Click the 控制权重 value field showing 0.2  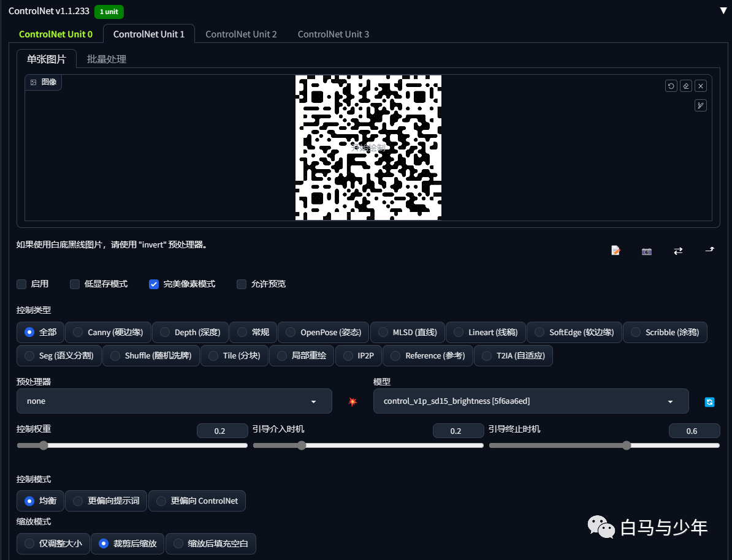(x=222, y=431)
